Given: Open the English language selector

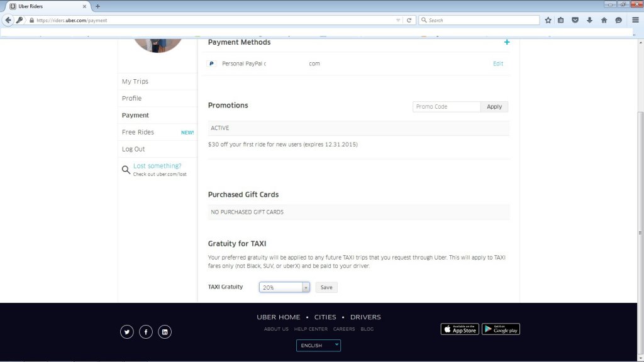Looking at the screenshot, I should coord(318,345).
